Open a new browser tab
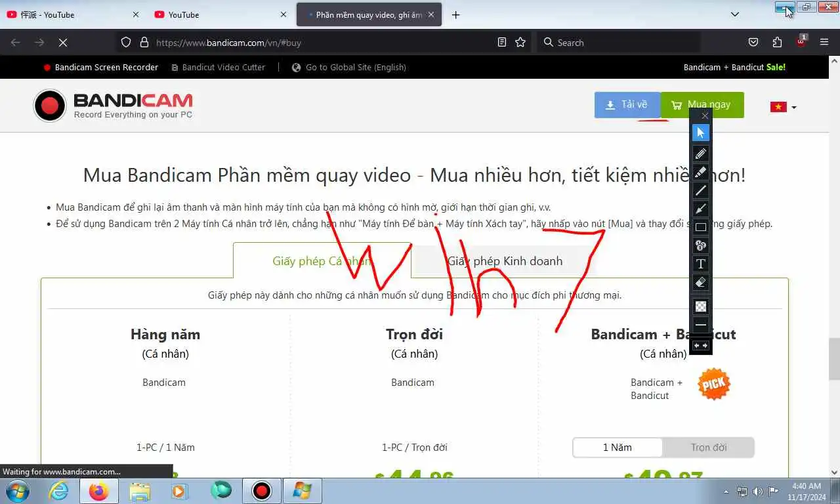 click(455, 14)
